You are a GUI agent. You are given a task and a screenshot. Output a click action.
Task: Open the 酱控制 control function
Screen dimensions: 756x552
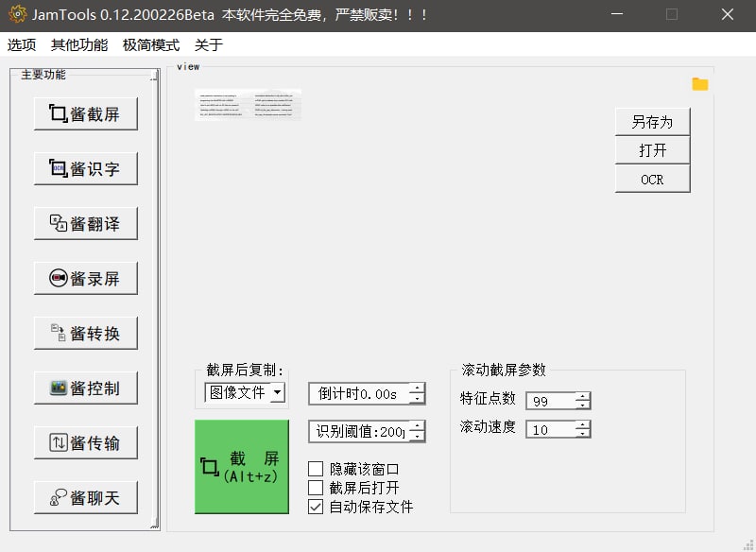point(86,388)
